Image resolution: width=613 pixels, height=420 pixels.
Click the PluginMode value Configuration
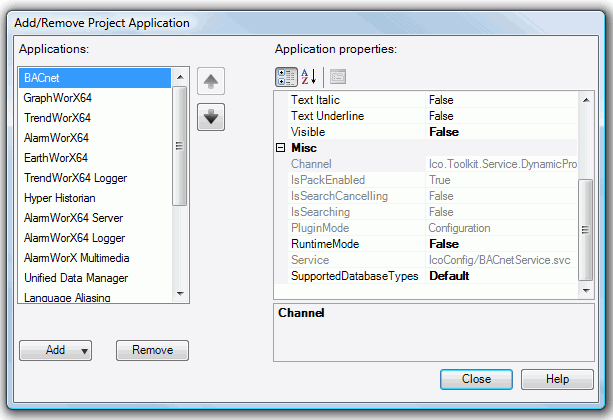pos(459,228)
